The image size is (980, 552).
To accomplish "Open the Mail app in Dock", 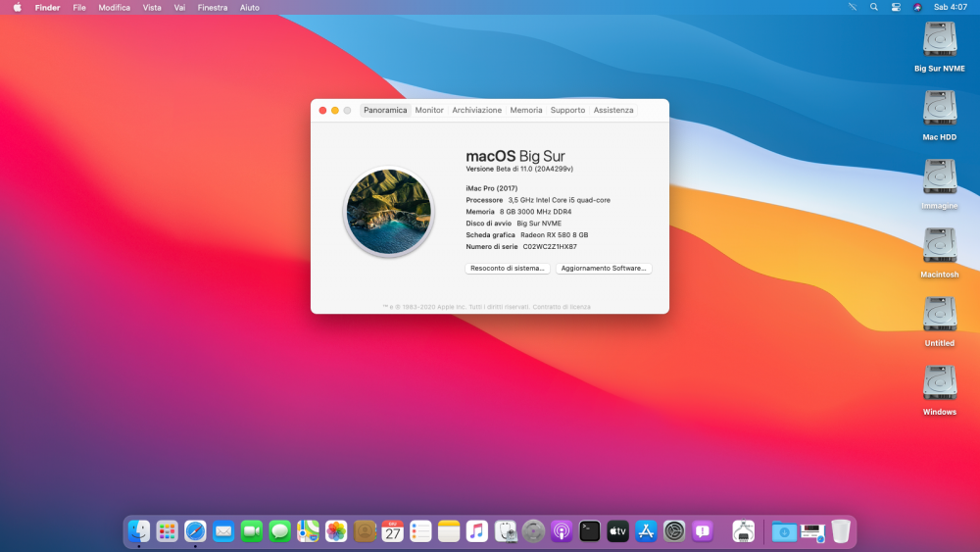I will pyautogui.click(x=223, y=531).
